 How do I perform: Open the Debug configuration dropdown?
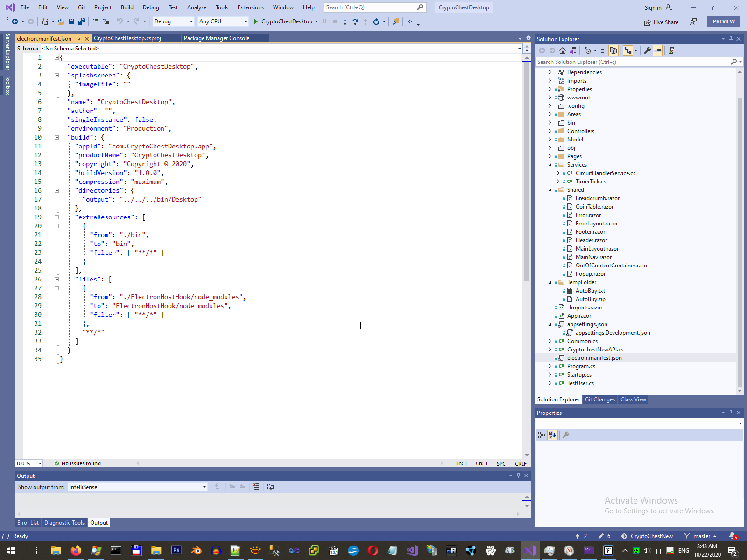coord(173,21)
